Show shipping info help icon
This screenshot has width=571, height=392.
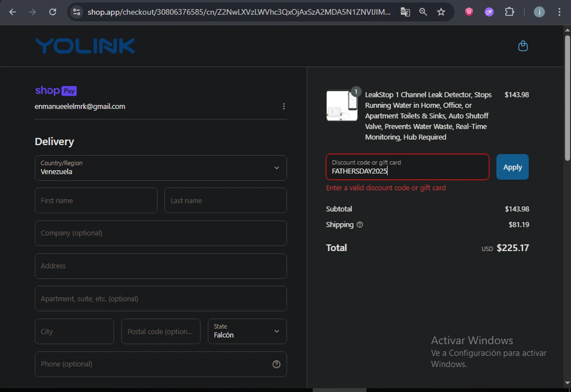(x=360, y=225)
